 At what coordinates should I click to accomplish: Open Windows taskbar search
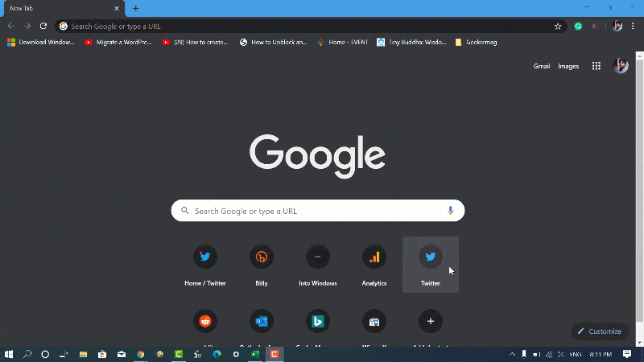pyautogui.click(x=27, y=354)
